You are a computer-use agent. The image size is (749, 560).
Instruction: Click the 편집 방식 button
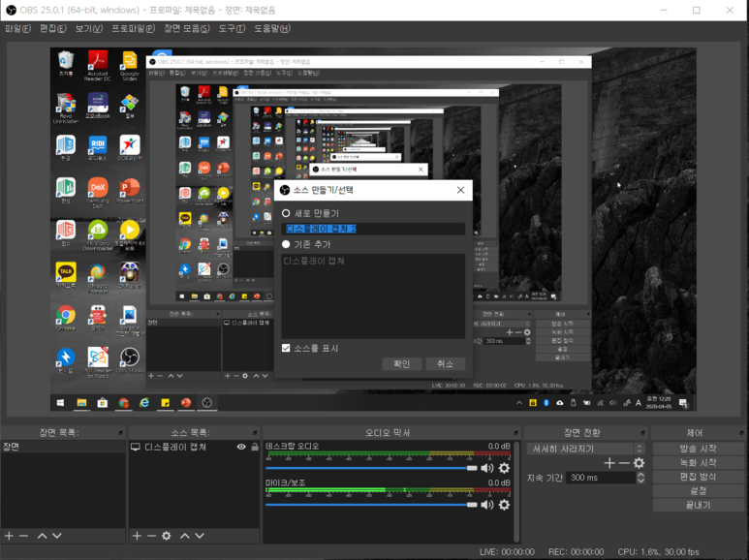tap(698, 477)
